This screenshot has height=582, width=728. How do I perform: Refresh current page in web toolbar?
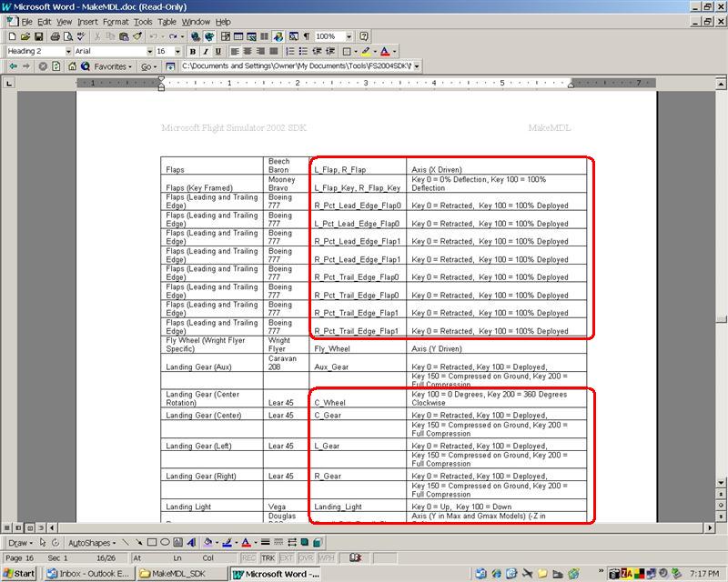coord(56,66)
